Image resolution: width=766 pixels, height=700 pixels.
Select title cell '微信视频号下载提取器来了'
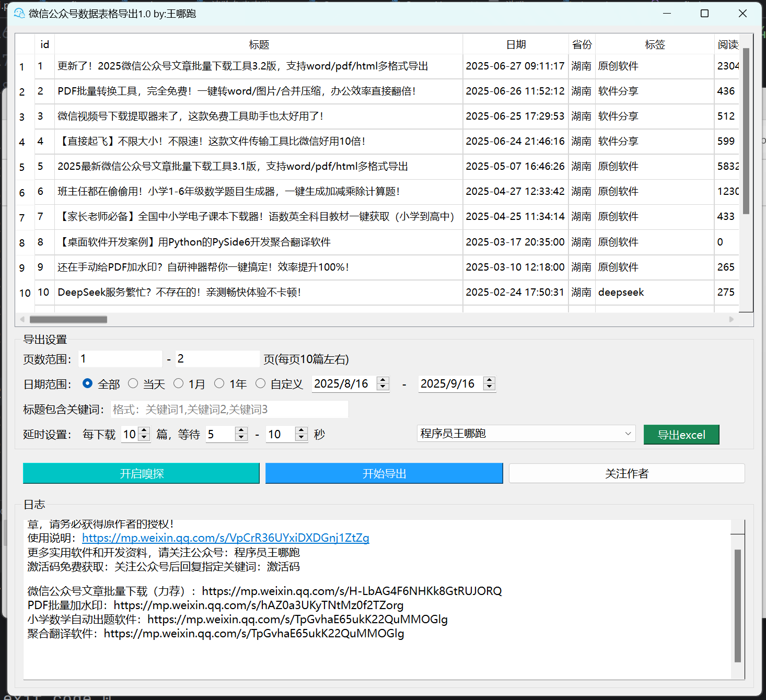259,116
